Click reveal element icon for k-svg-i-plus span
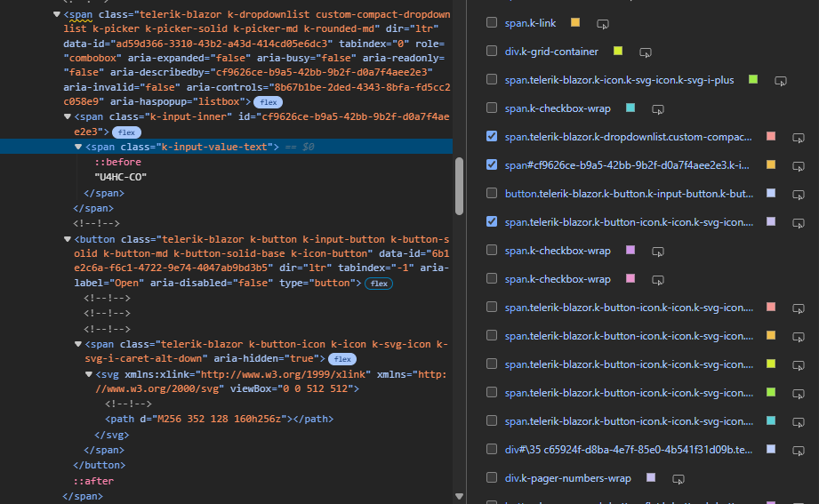The height and width of the screenshot is (504, 819). click(780, 80)
